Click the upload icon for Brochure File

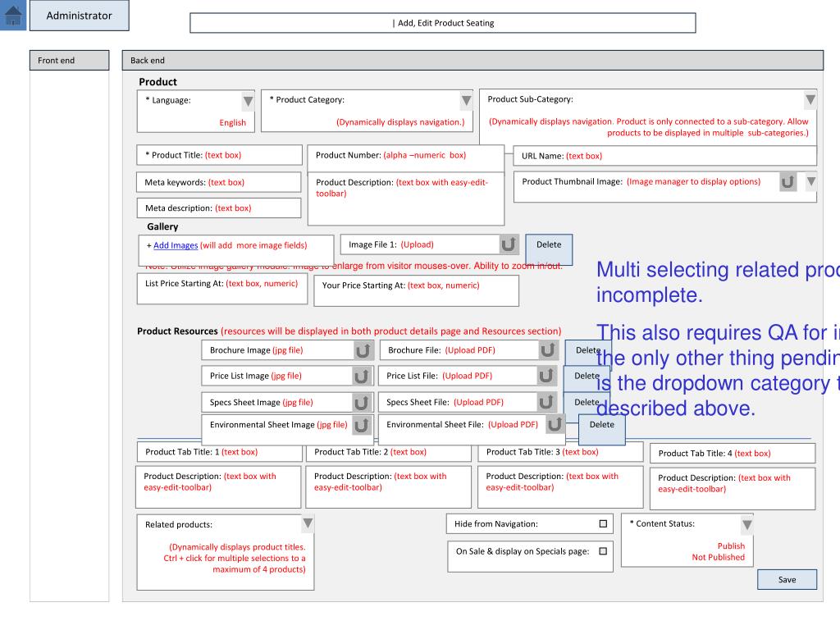coord(547,349)
